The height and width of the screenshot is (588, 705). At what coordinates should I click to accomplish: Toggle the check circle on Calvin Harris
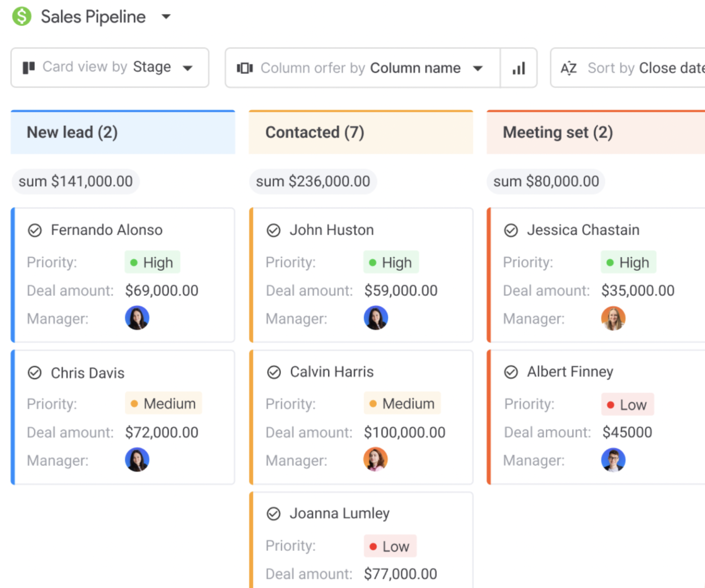(x=273, y=373)
